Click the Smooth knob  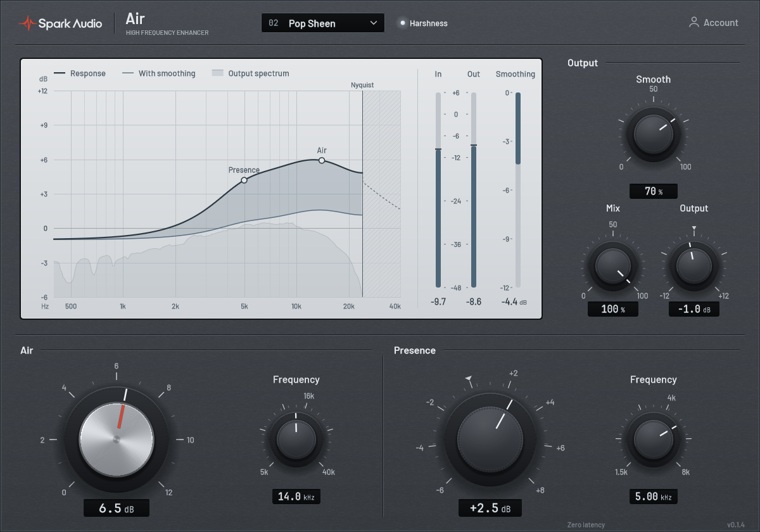click(653, 134)
